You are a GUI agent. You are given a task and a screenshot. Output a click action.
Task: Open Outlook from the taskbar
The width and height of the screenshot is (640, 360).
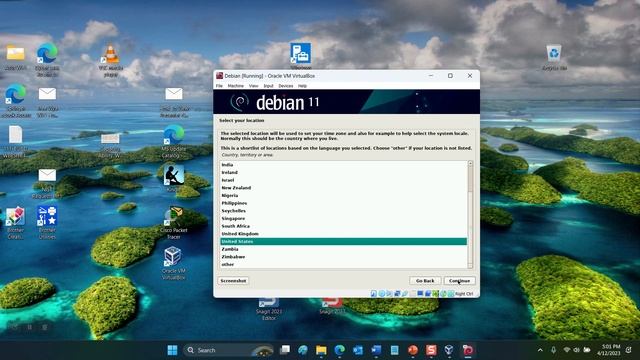(358, 350)
